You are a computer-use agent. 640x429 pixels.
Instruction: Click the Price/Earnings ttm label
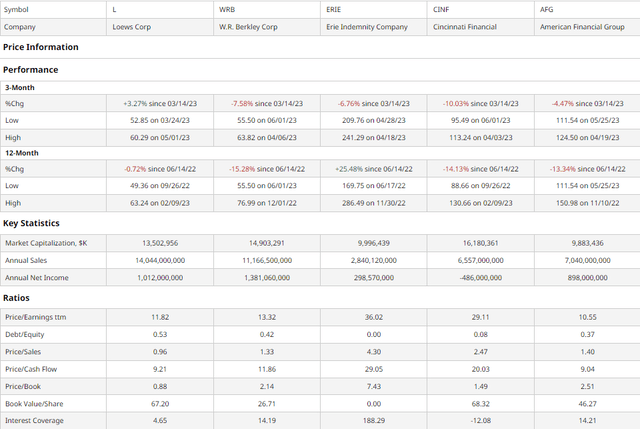tap(36, 317)
